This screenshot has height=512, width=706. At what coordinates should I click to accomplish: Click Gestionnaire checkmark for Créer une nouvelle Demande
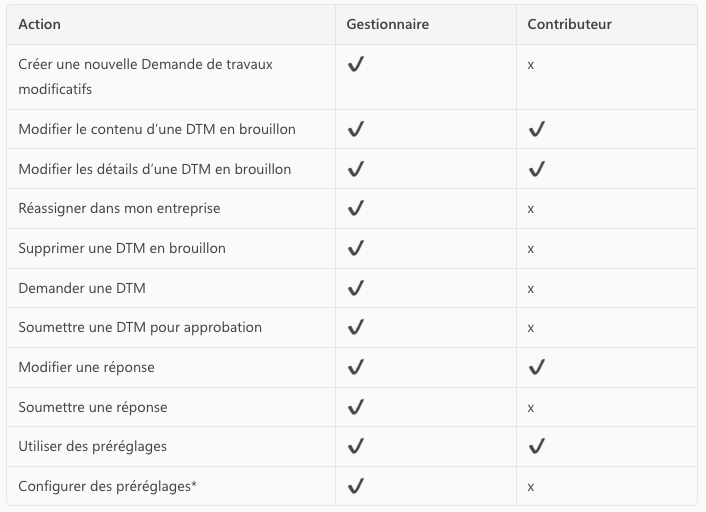tap(355, 64)
